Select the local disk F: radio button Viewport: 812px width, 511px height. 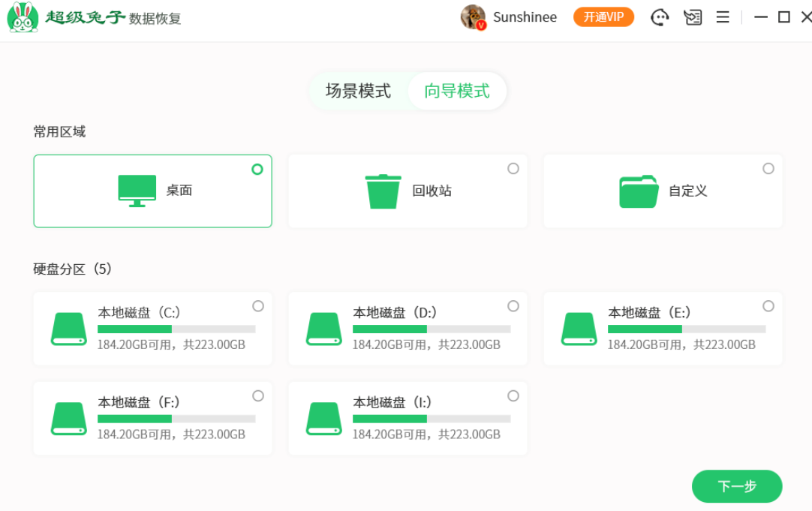point(258,395)
